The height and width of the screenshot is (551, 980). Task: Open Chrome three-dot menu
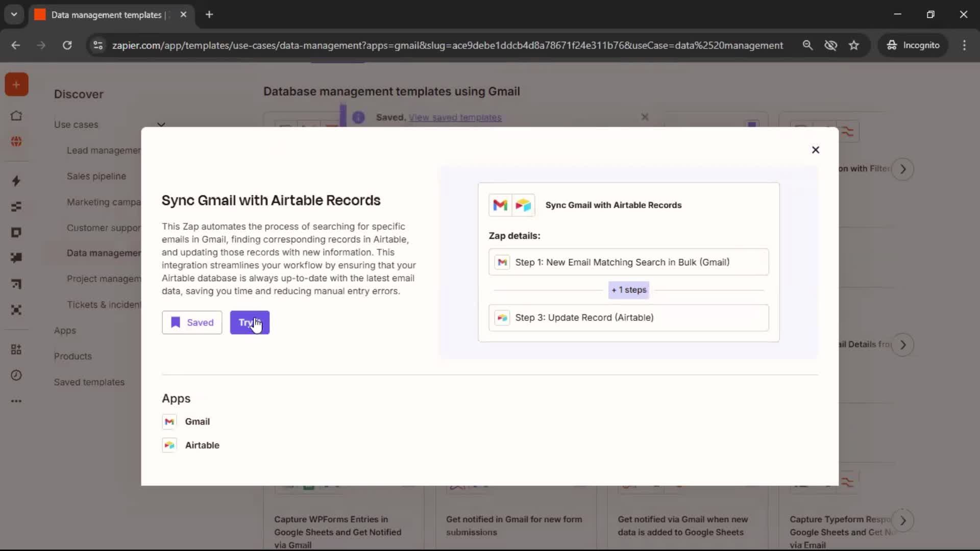(x=964, y=45)
